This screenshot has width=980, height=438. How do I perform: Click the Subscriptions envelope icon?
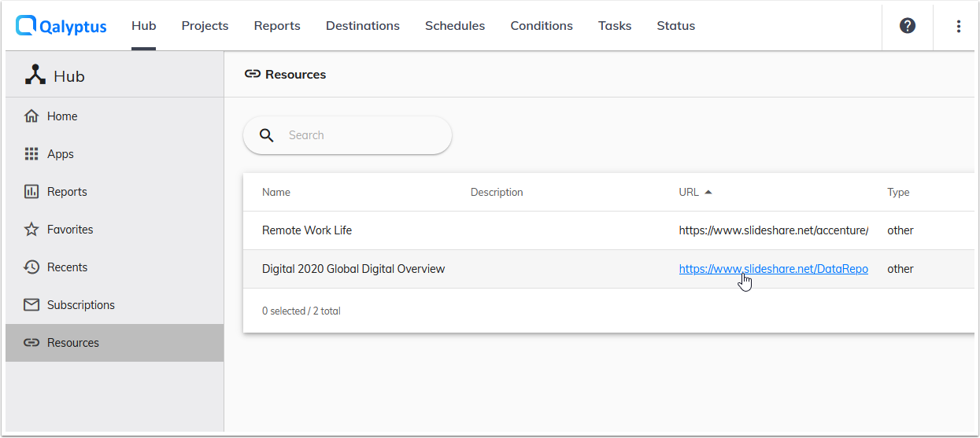31,305
